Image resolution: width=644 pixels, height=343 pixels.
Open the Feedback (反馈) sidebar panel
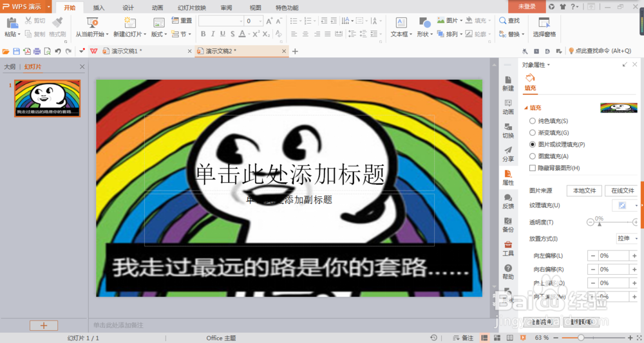[x=508, y=201]
